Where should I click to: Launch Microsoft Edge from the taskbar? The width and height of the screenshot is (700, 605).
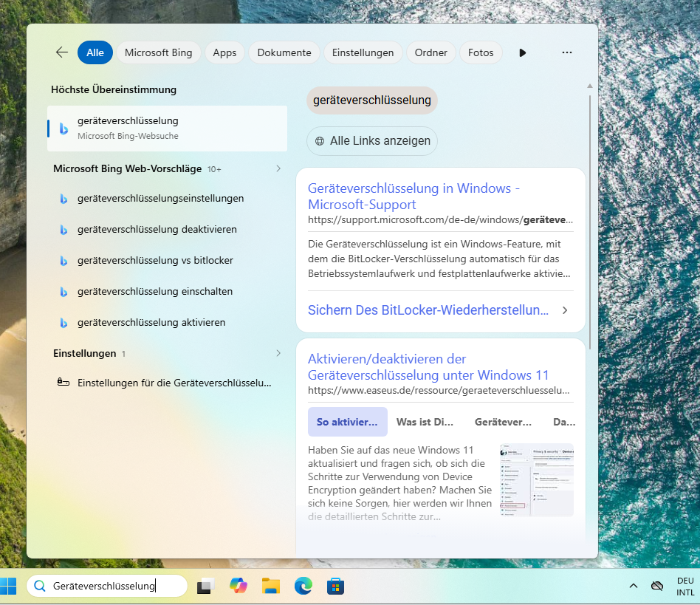(x=303, y=586)
